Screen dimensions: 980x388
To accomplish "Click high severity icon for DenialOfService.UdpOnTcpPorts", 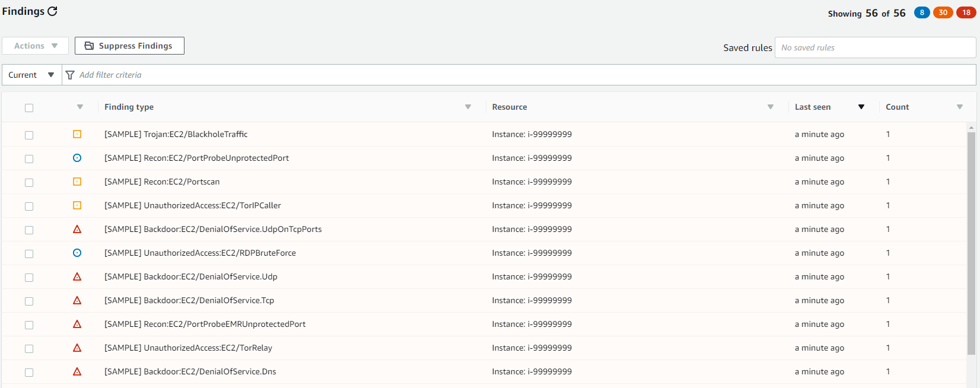I will 77,229.
